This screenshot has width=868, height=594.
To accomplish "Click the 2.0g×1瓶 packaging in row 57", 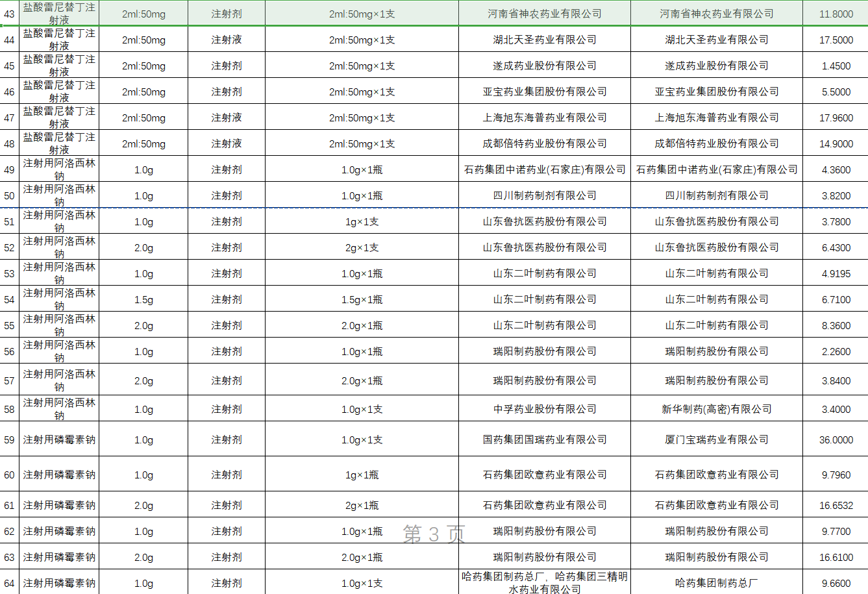I will (362, 380).
